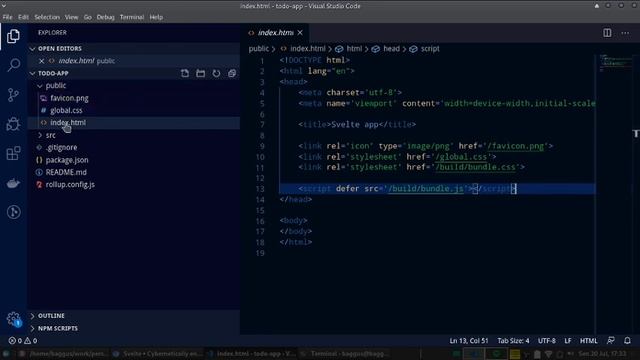The image size is (640, 360).
Task: Click html segment in breadcrumb
Action: [354, 49]
